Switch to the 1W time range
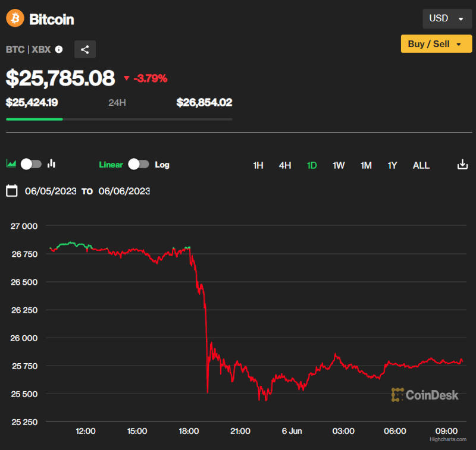The height and width of the screenshot is (450, 476). [339, 165]
